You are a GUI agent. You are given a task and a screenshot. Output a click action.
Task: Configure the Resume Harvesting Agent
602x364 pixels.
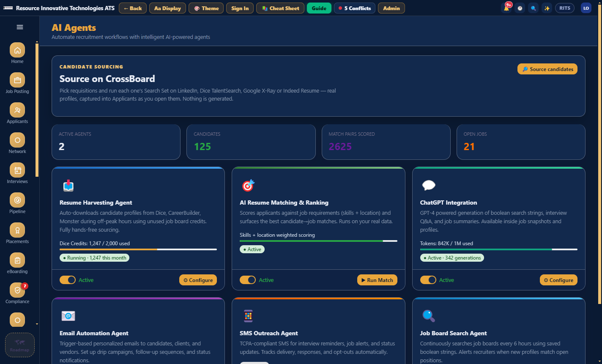[198, 280]
